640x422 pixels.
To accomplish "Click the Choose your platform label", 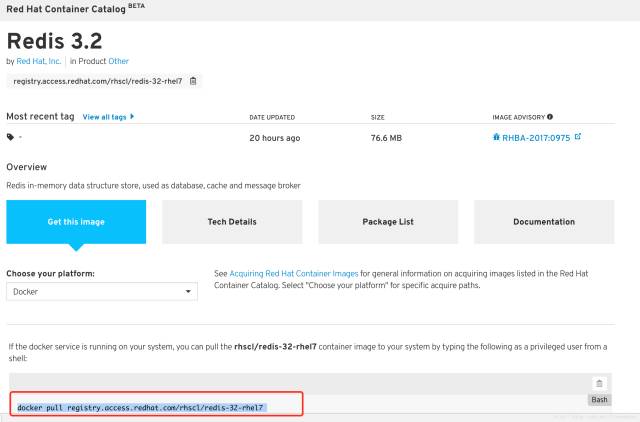I will (50, 273).
